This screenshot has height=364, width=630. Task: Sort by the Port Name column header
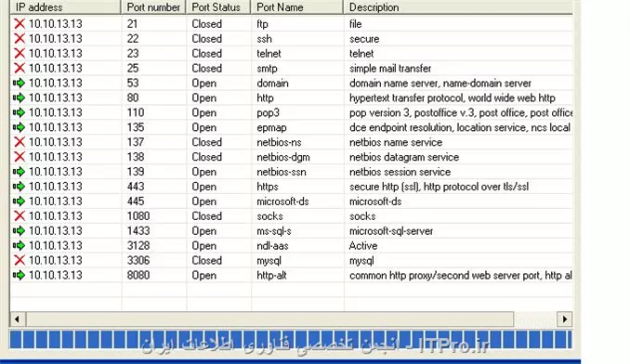pyautogui.click(x=297, y=7)
